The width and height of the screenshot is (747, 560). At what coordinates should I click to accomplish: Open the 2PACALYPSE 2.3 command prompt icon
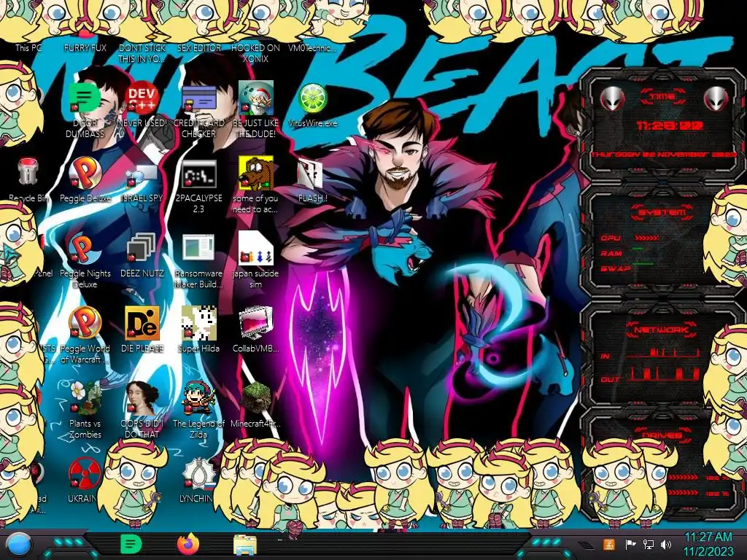tap(198, 174)
